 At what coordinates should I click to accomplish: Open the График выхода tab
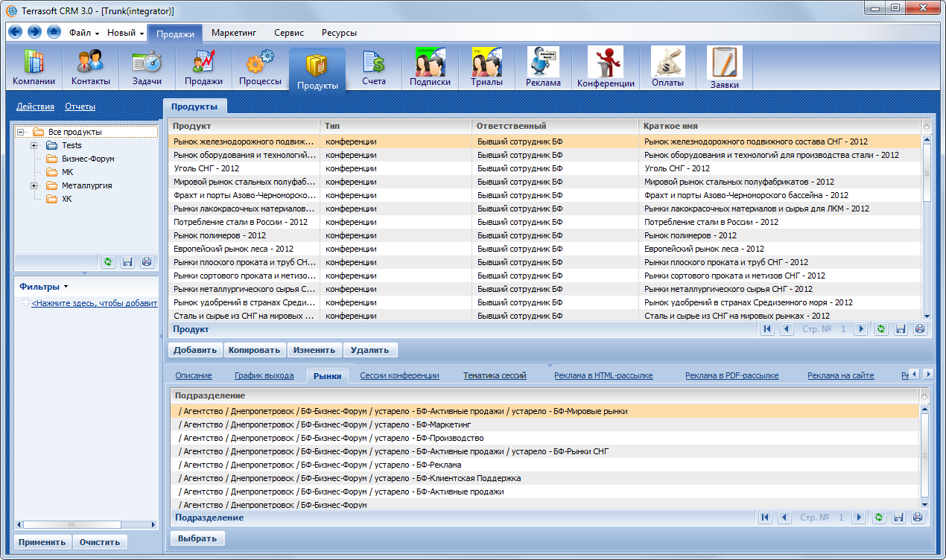point(264,375)
